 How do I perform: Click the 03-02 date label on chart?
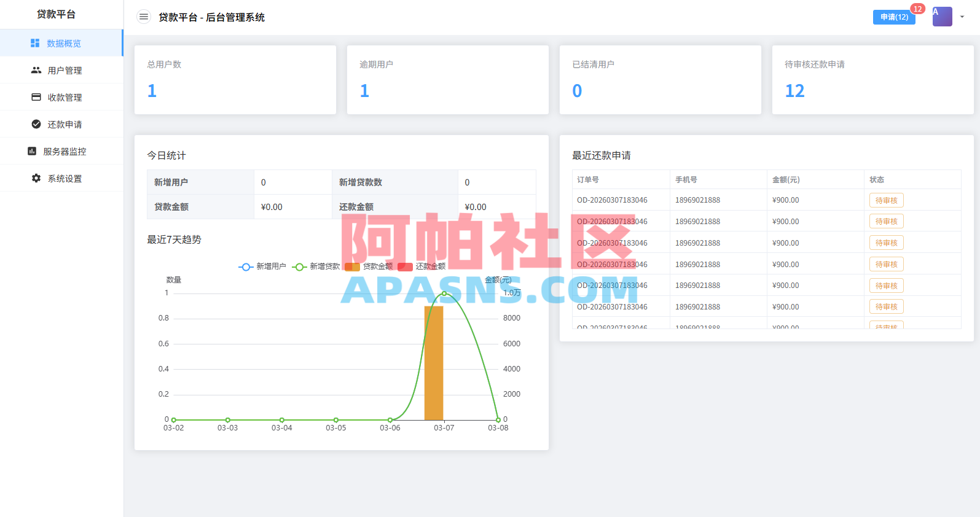point(173,428)
